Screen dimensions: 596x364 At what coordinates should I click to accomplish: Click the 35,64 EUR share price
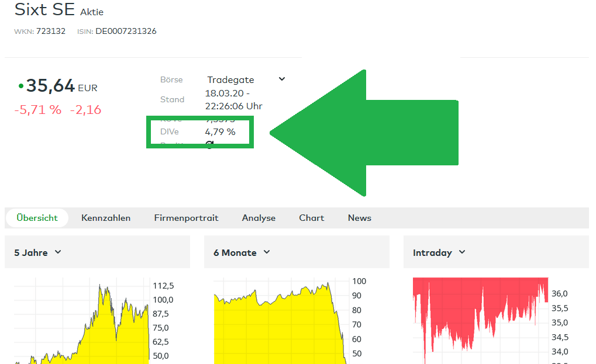point(61,86)
